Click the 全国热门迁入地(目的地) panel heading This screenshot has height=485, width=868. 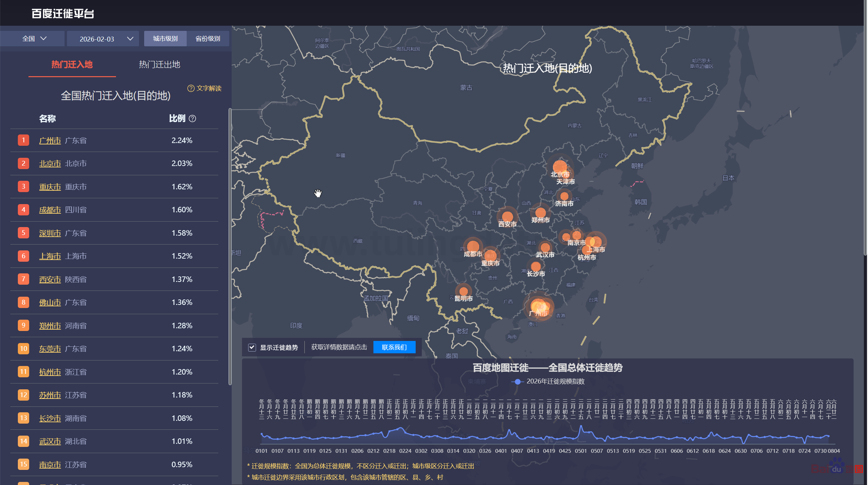116,96
